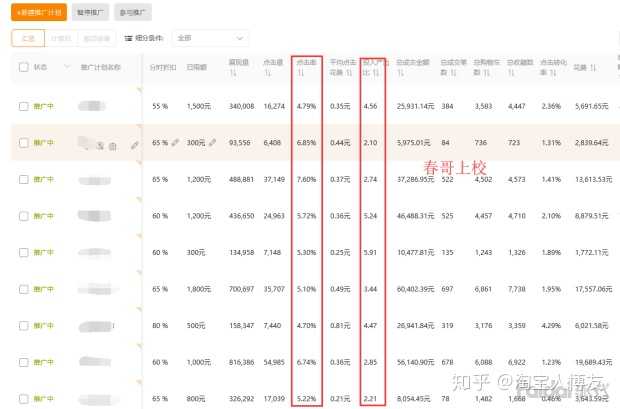Check the row with 816,386 impressions
This screenshot has height=409, width=620.
click(x=24, y=362)
